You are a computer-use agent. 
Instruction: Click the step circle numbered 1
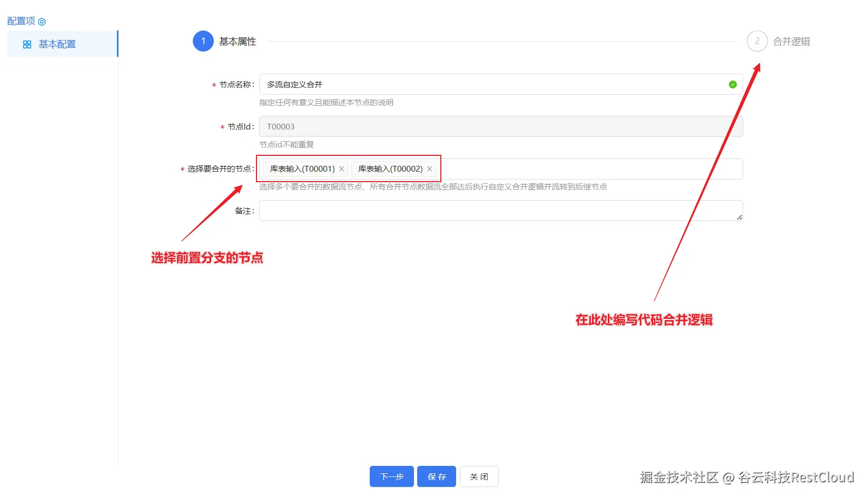click(203, 41)
